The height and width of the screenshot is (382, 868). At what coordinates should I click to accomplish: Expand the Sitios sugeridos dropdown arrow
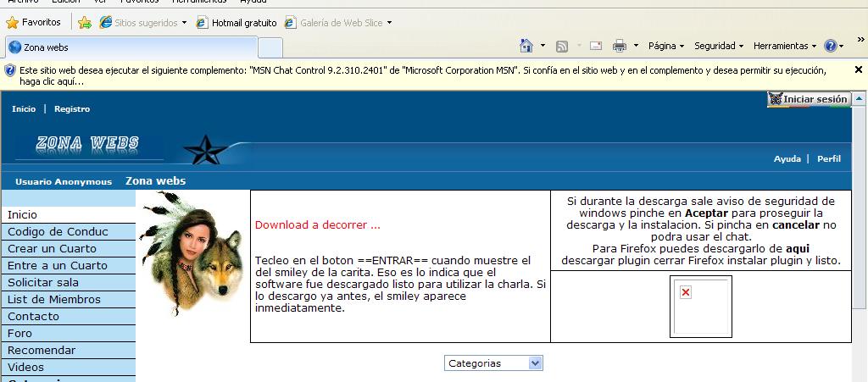click(184, 23)
